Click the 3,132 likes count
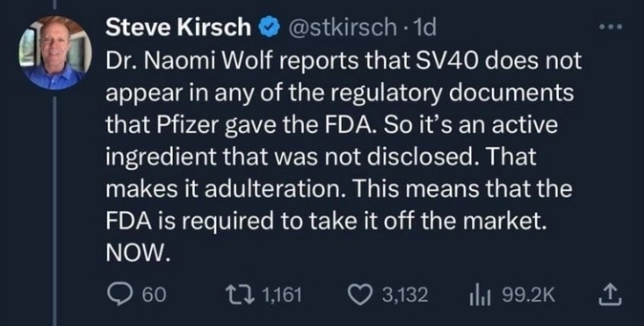 (x=405, y=296)
